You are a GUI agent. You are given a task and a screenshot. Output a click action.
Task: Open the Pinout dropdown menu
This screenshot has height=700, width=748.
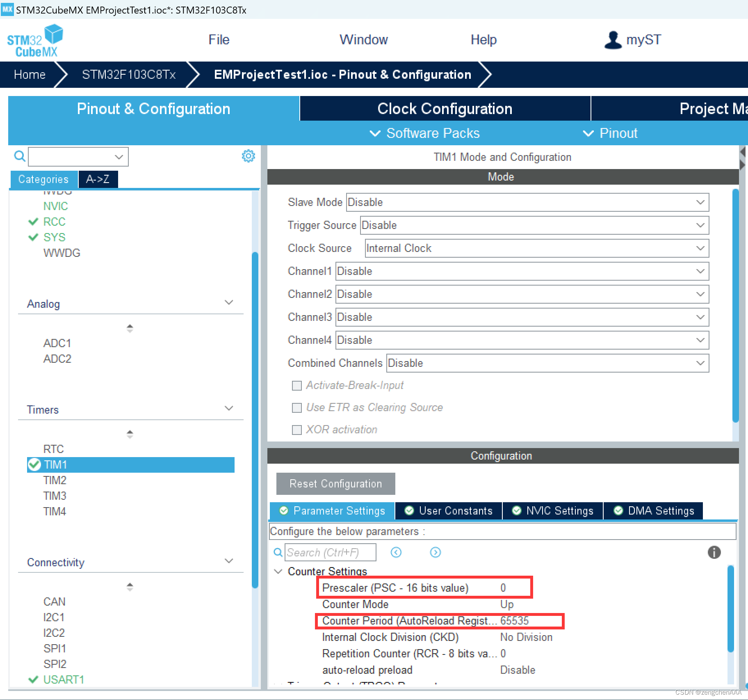tap(610, 133)
